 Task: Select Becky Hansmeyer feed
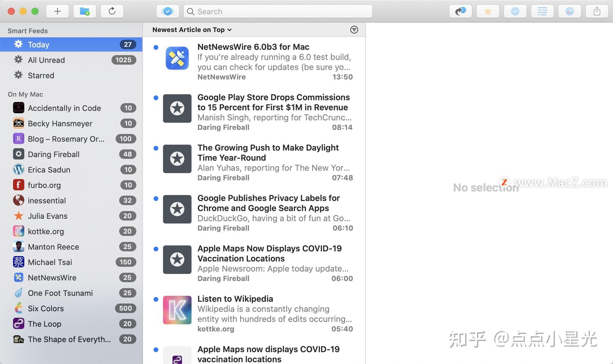click(71, 123)
